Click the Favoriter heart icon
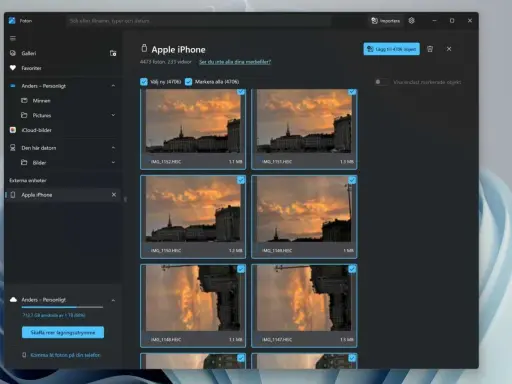Screen dimensions: 512x384 (x=13, y=68)
